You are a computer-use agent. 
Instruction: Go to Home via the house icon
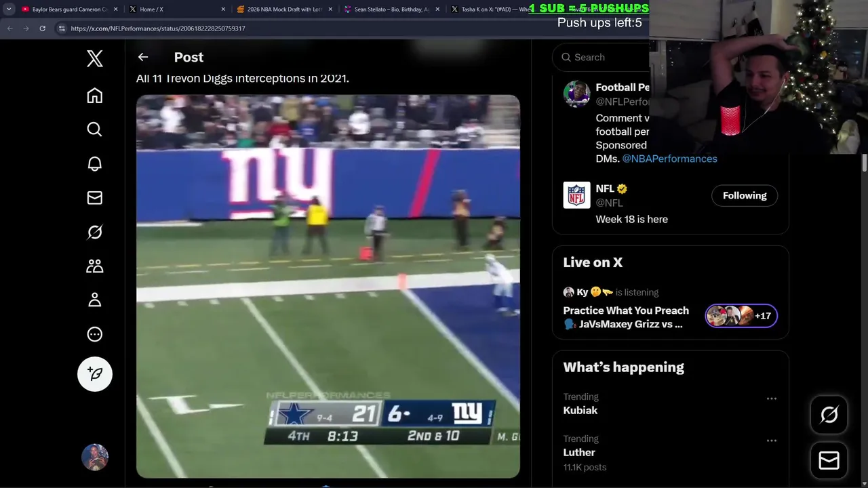[x=95, y=96]
